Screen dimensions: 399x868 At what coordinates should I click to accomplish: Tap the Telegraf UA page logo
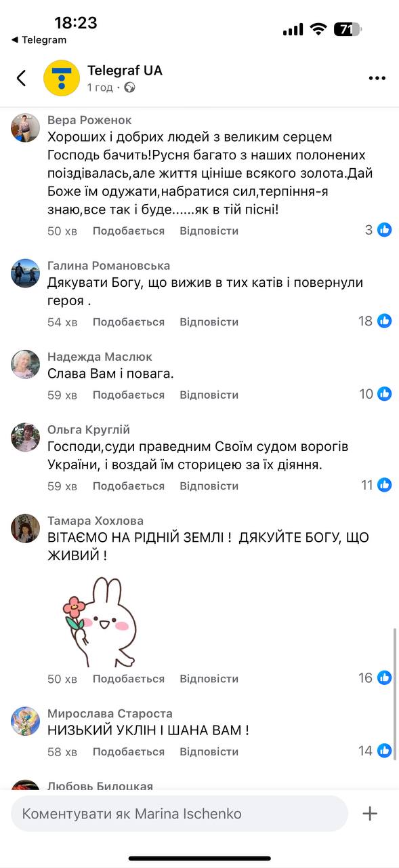[x=62, y=78]
